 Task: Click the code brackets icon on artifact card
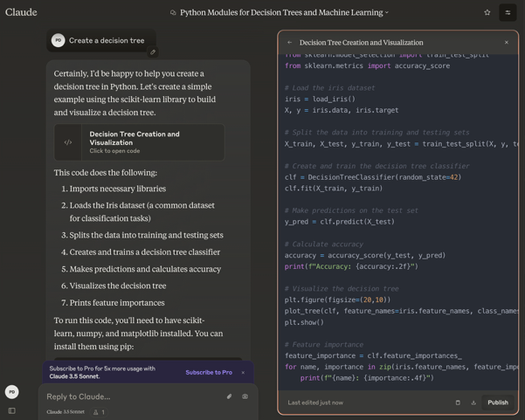(x=68, y=142)
